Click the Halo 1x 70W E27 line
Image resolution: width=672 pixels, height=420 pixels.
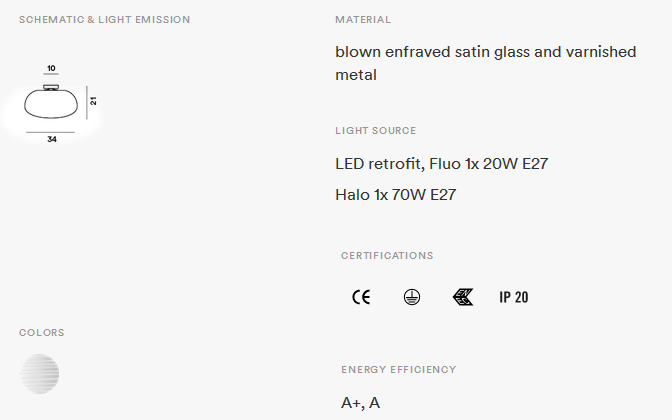396,195
